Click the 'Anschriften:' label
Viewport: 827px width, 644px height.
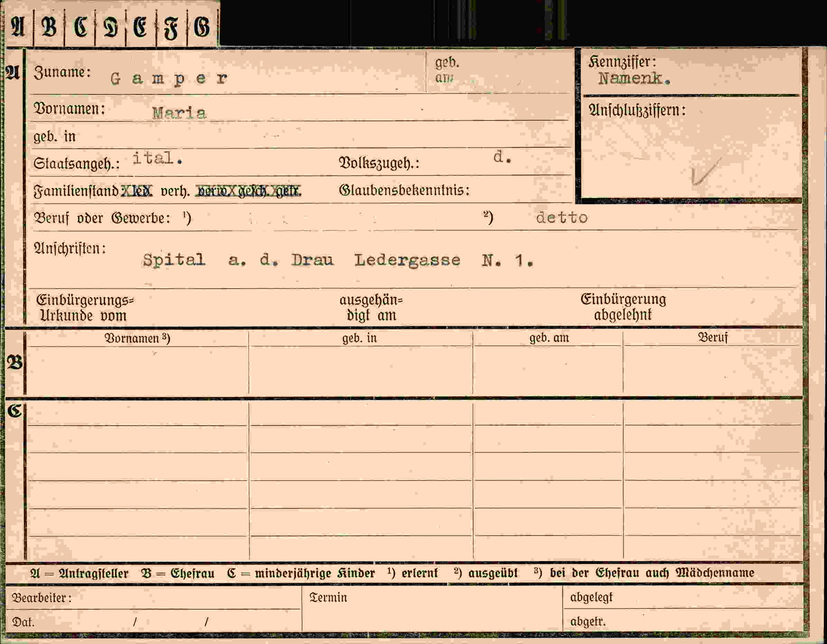(70, 249)
